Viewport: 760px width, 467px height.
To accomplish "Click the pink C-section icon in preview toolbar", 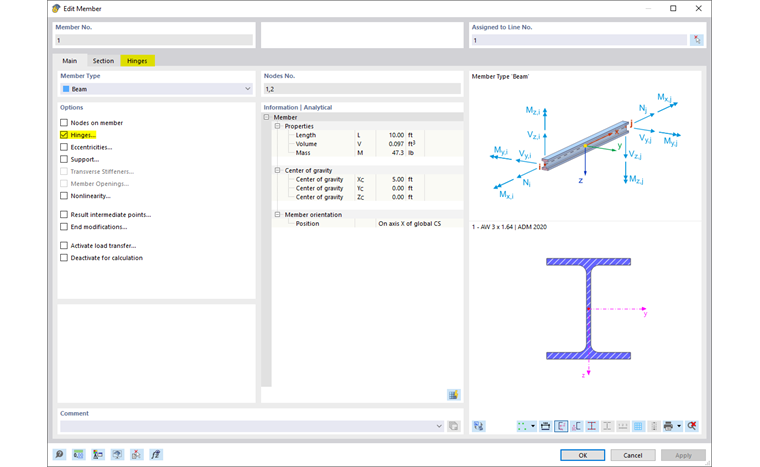I will pyautogui.click(x=576, y=426).
